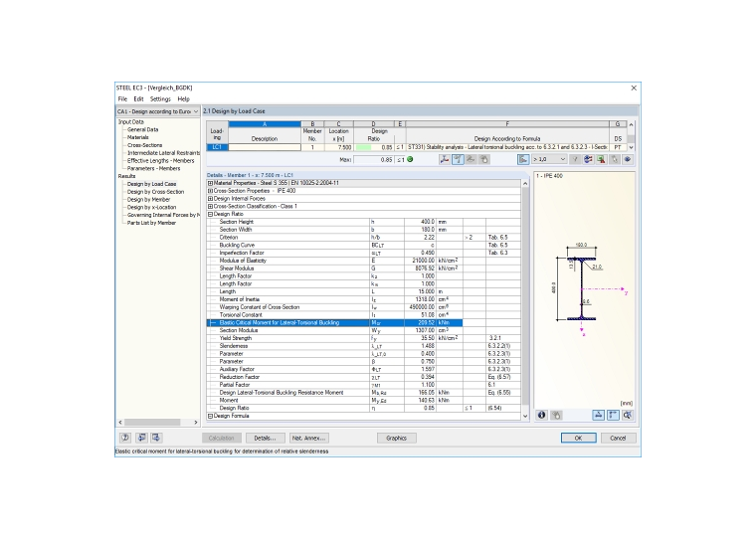Click the Description input cell for LC1
This screenshot has height=539, width=756.
[x=265, y=147]
